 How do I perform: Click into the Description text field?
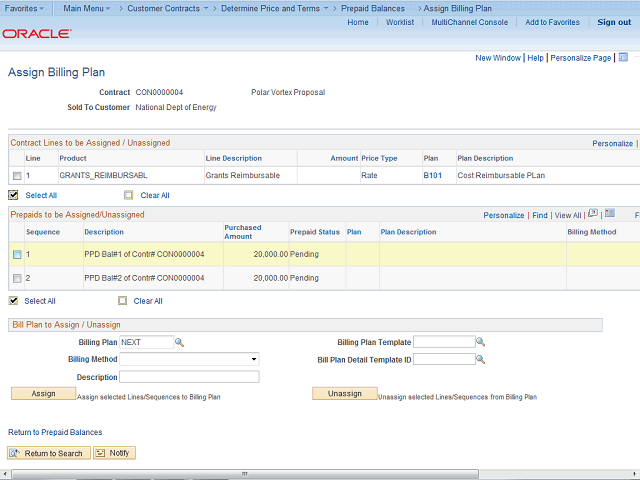click(189, 377)
